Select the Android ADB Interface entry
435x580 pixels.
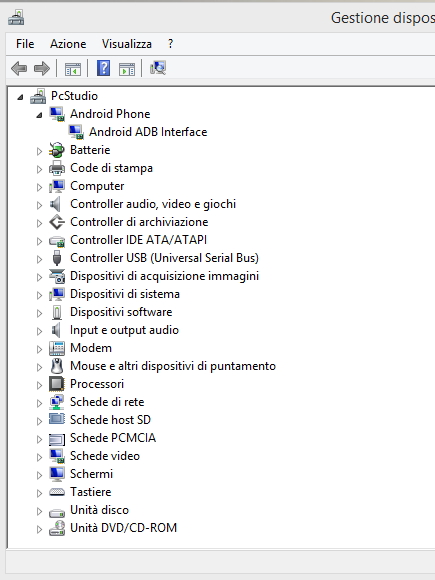[x=148, y=132]
